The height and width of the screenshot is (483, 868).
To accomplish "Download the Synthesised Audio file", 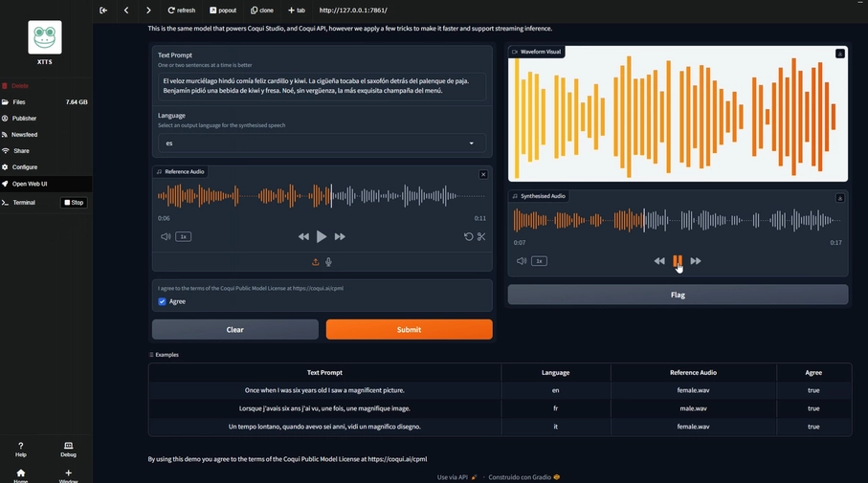I will click(839, 198).
